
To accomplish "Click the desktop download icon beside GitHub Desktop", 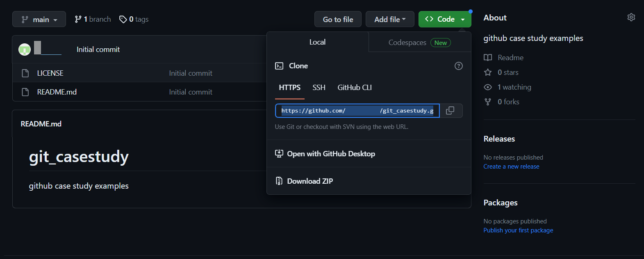I will pyautogui.click(x=279, y=154).
